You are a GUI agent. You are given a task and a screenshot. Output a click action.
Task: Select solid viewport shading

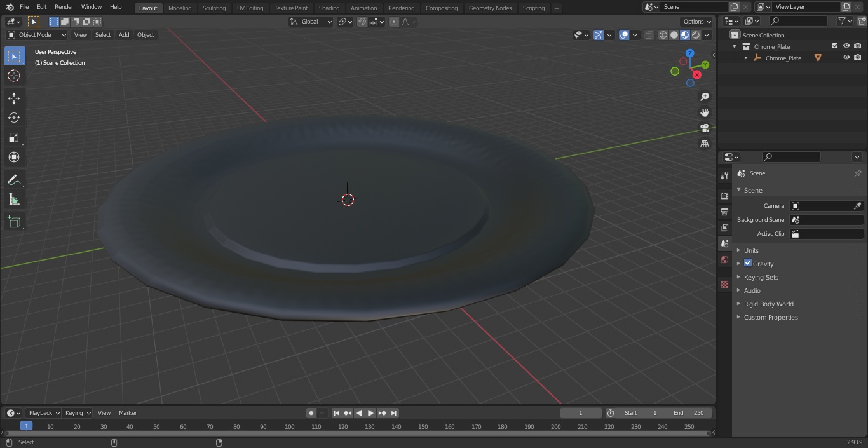tap(674, 35)
